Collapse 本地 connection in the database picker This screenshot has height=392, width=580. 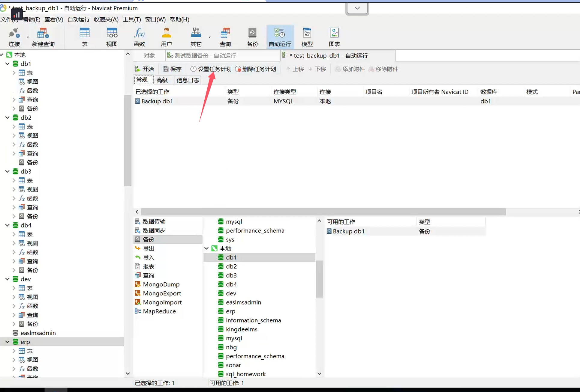(x=206, y=248)
